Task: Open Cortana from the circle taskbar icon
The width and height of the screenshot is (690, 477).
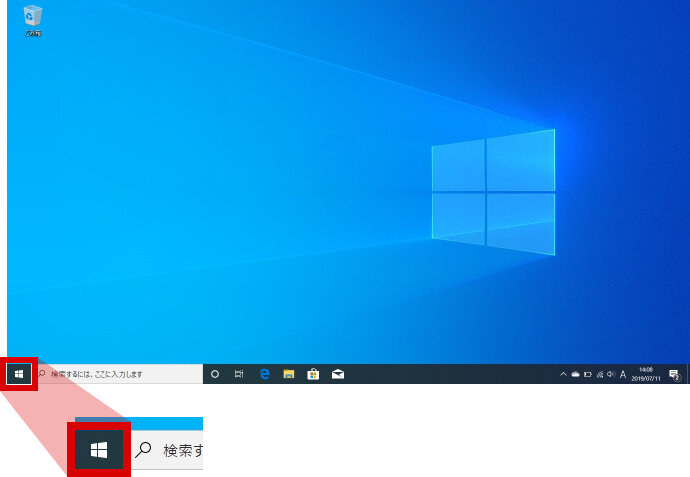Action: coord(215,374)
